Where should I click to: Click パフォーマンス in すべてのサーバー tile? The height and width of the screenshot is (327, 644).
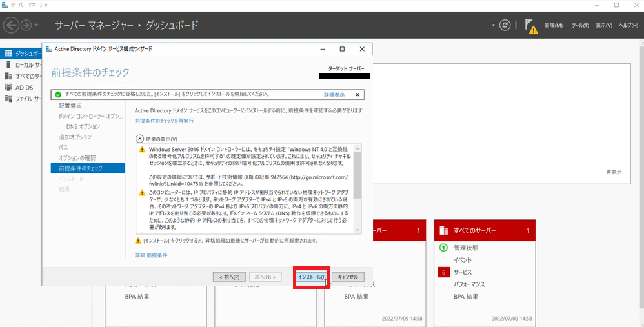469,284
